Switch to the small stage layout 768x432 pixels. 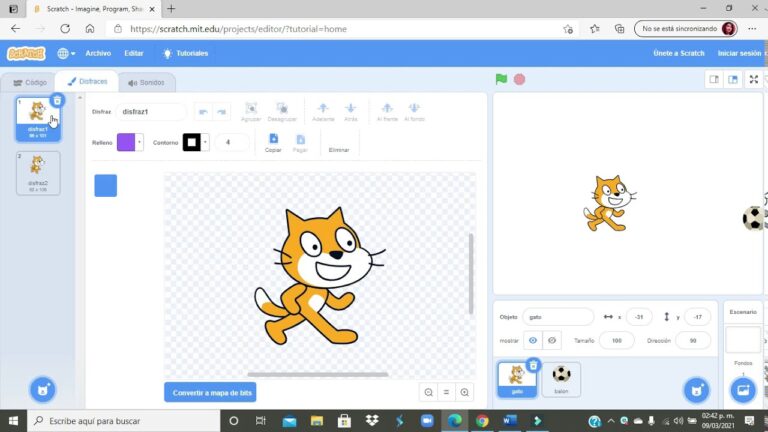pos(714,79)
